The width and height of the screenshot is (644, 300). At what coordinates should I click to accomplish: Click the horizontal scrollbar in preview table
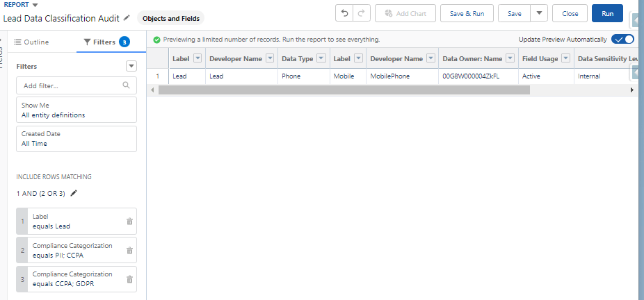pyautogui.click(x=344, y=90)
